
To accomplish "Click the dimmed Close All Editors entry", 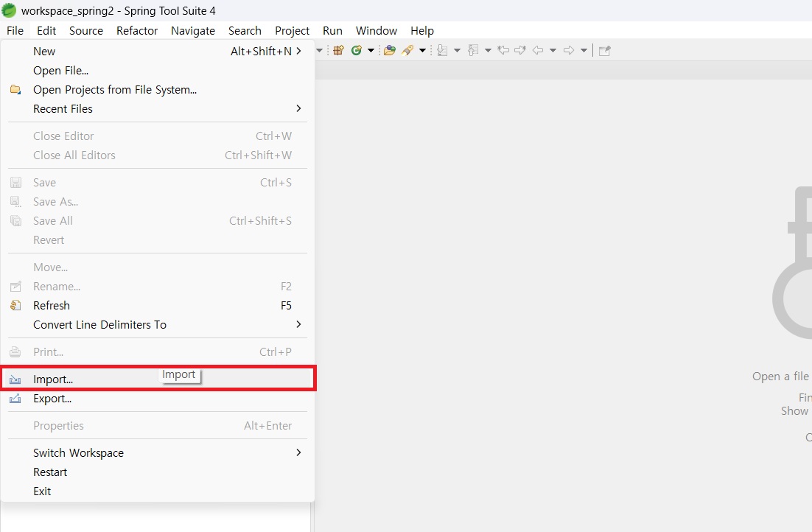I will tap(158, 155).
